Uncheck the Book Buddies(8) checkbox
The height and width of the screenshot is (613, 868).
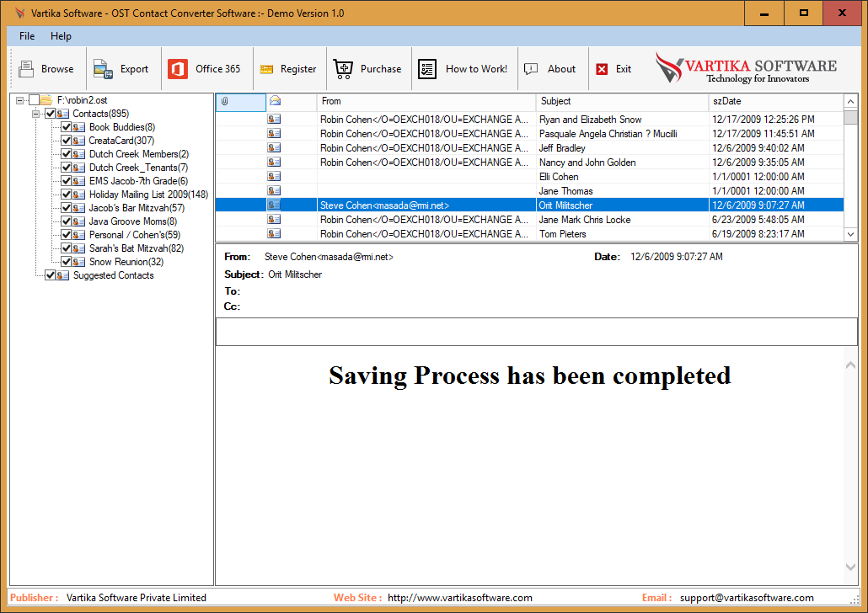click(66, 127)
